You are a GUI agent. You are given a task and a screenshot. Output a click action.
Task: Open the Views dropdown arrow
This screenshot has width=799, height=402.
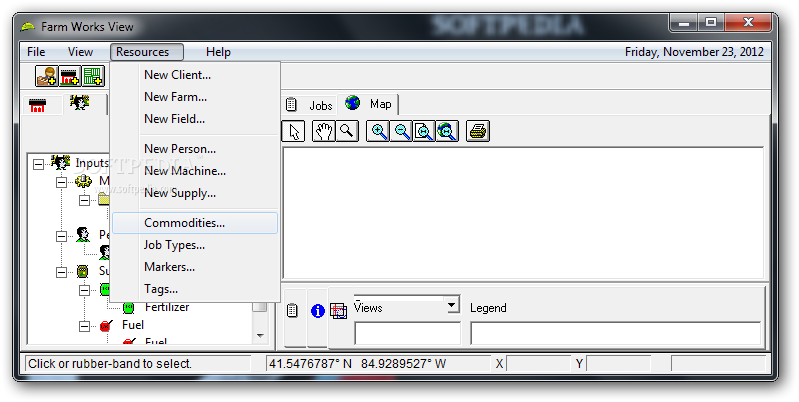tap(451, 305)
